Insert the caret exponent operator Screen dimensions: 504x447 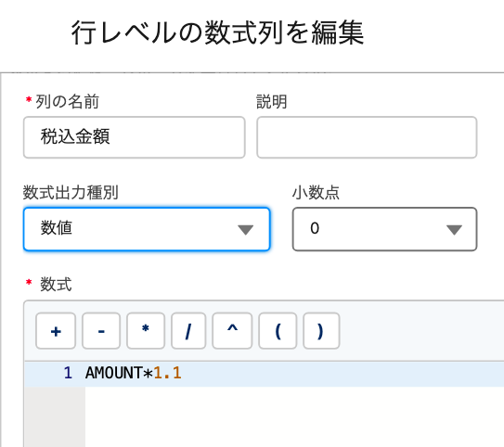[232, 331]
